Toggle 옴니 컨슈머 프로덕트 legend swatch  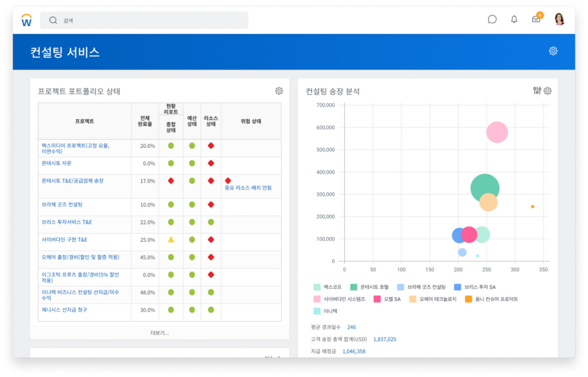click(x=468, y=299)
